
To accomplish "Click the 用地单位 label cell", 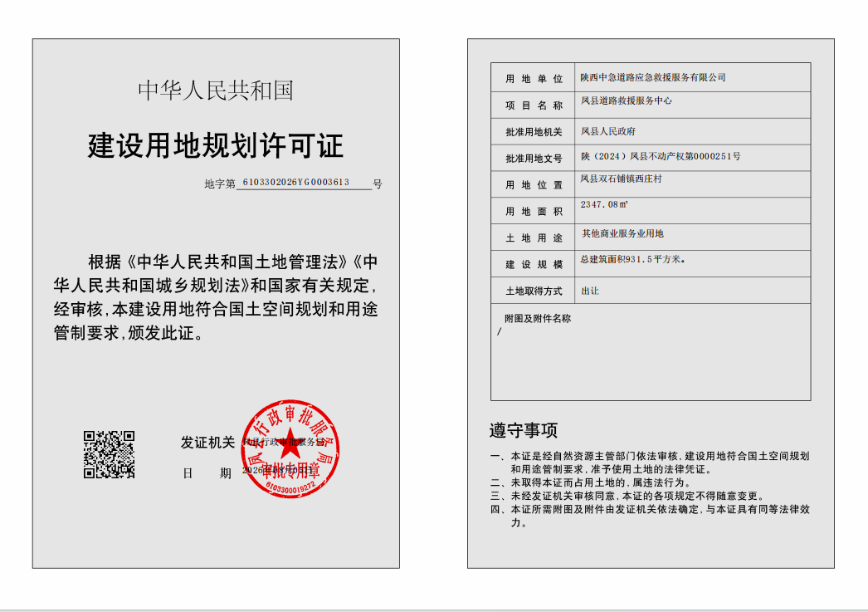I will point(533,79).
